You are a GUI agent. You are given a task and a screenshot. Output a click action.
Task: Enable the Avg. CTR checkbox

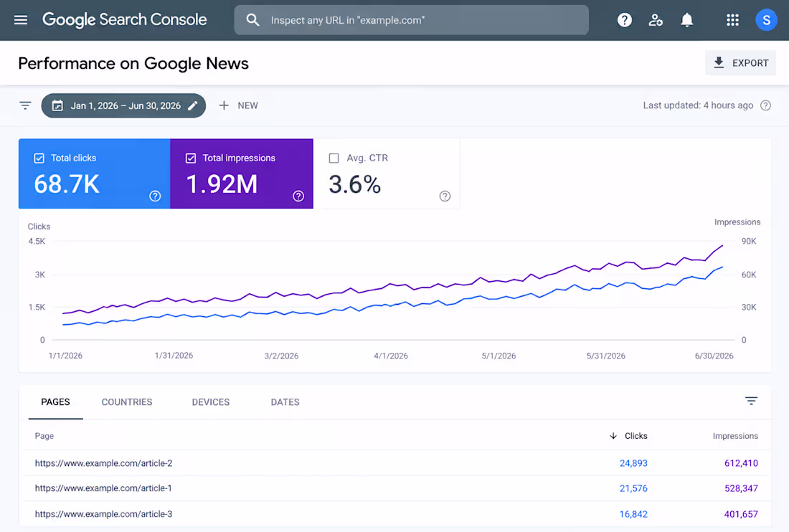[334, 158]
